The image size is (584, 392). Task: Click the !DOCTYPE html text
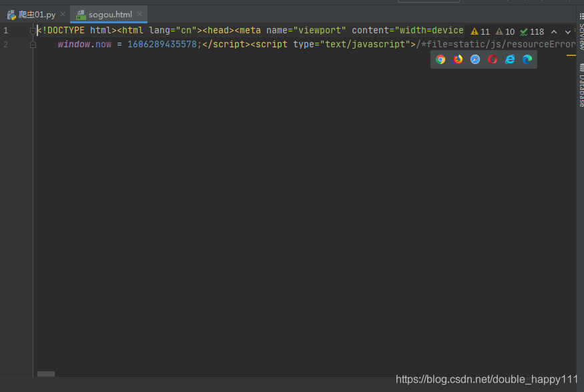click(77, 30)
